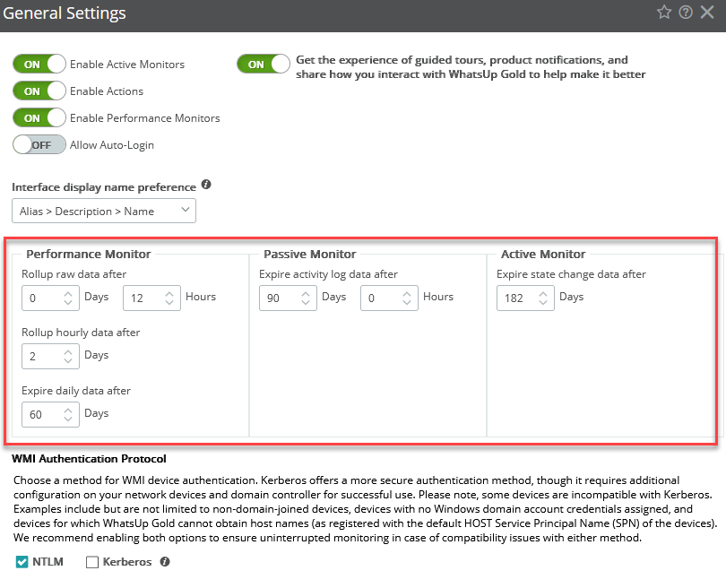The width and height of the screenshot is (726, 588).
Task: Toggle guided tours and product notifications switch
Action: point(264,64)
